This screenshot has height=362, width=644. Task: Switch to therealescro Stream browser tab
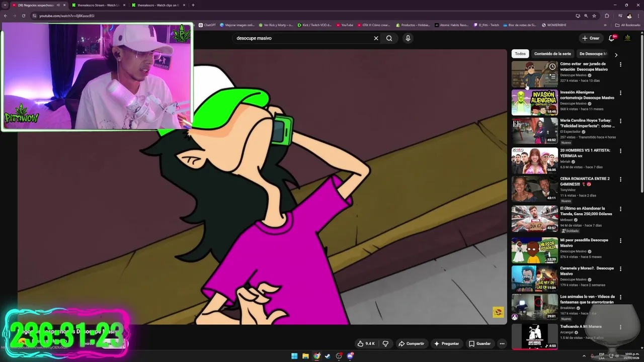pos(98,5)
